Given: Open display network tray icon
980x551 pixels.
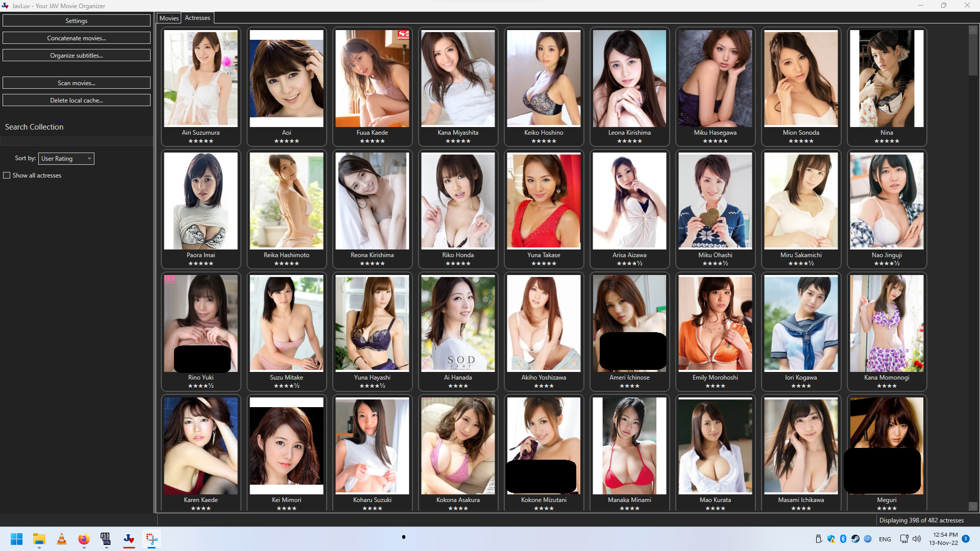Looking at the screenshot, I should 904,539.
